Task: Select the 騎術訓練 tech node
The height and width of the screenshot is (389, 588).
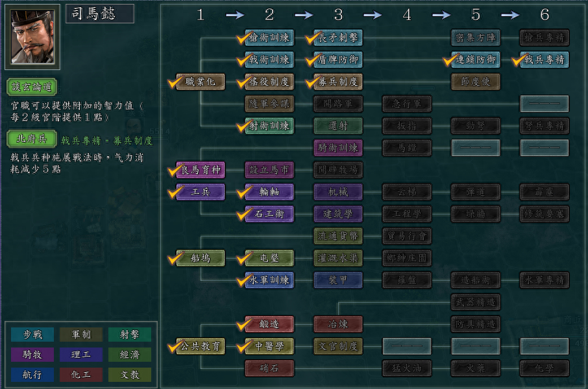Action: [x=338, y=148]
